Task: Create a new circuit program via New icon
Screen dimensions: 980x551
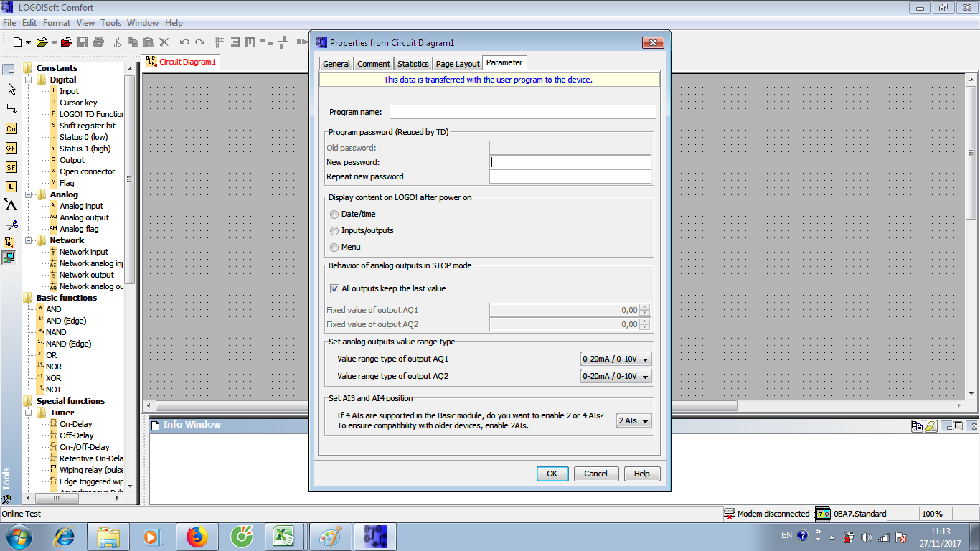Action: point(17,42)
